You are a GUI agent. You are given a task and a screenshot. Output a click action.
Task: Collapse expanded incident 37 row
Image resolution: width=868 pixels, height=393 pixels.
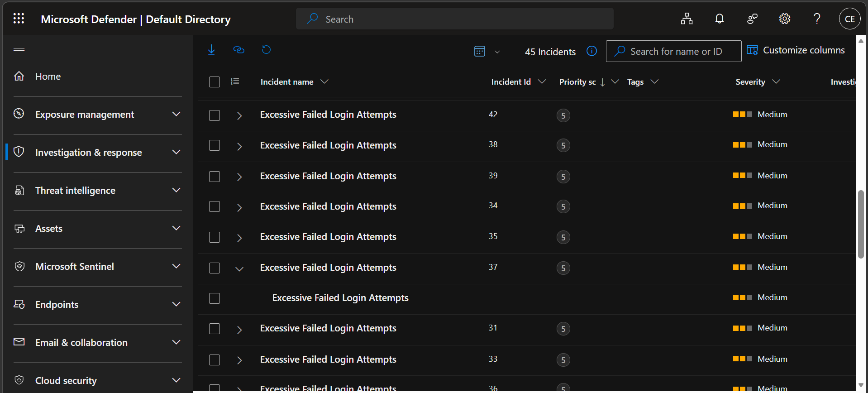tap(239, 269)
